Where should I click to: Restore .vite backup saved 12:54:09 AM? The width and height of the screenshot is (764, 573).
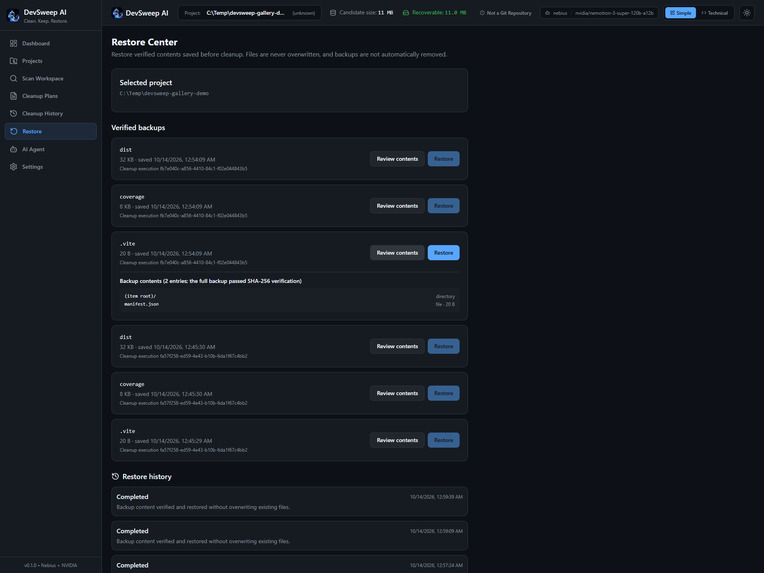[443, 253]
